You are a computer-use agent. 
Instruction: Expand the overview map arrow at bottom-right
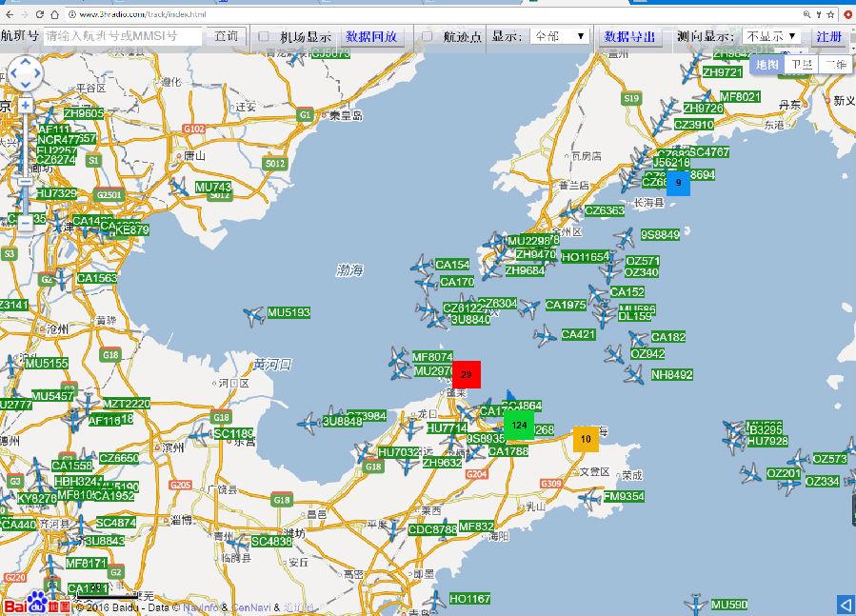coord(845,605)
